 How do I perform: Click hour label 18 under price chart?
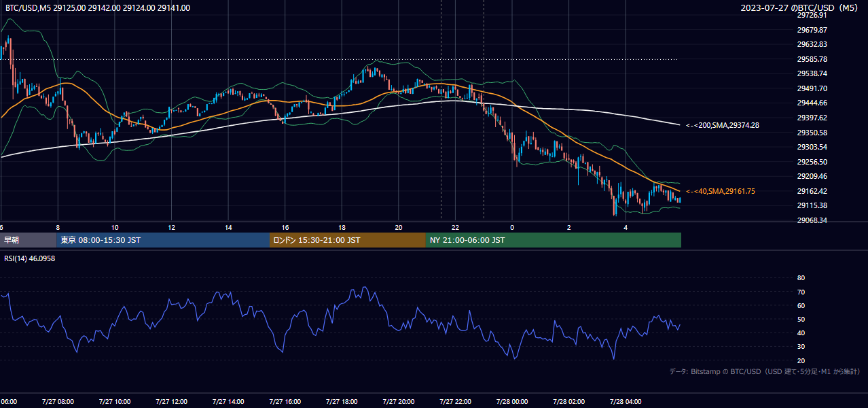click(342, 227)
